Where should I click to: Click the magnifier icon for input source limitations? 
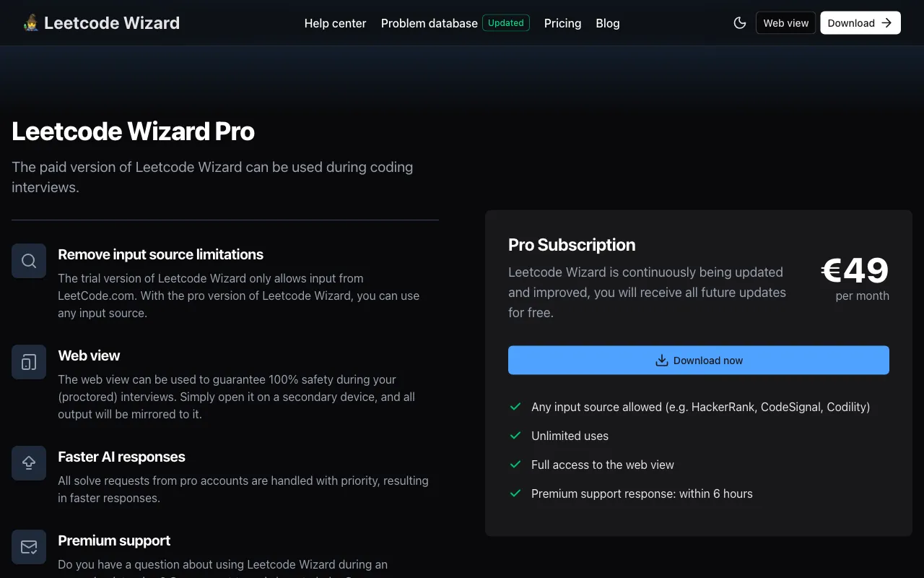[x=29, y=261]
